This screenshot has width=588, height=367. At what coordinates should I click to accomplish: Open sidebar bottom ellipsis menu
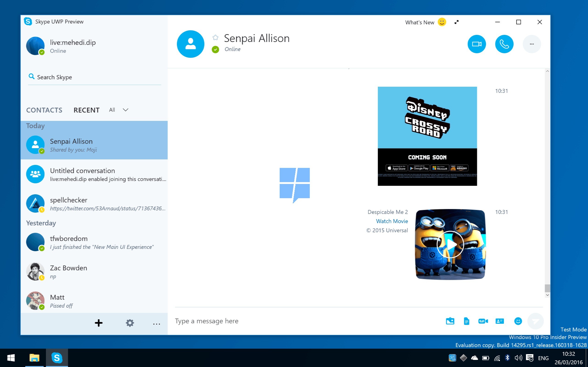[x=156, y=324]
